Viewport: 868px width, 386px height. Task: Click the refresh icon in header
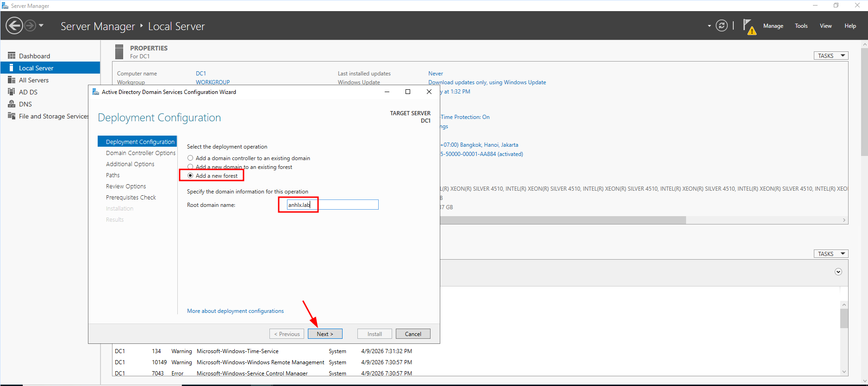(x=721, y=25)
